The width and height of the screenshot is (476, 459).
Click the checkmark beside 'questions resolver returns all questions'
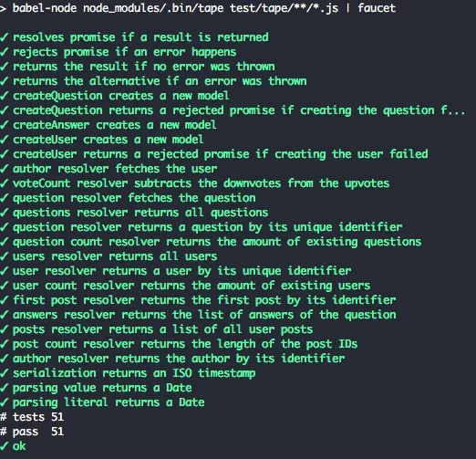tap(5, 213)
